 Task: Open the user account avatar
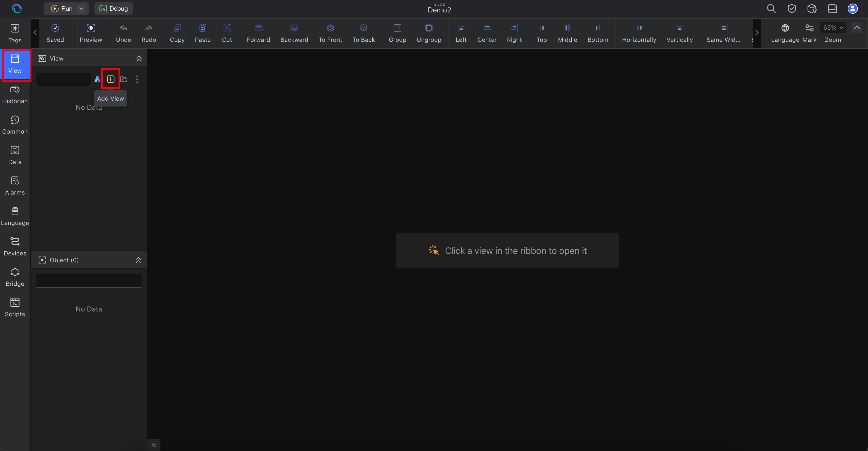point(853,8)
